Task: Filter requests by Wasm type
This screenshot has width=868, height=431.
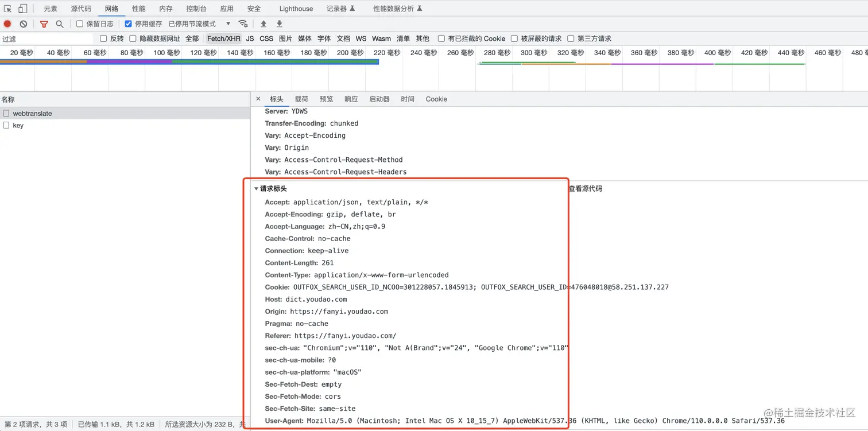Action: click(x=381, y=38)
